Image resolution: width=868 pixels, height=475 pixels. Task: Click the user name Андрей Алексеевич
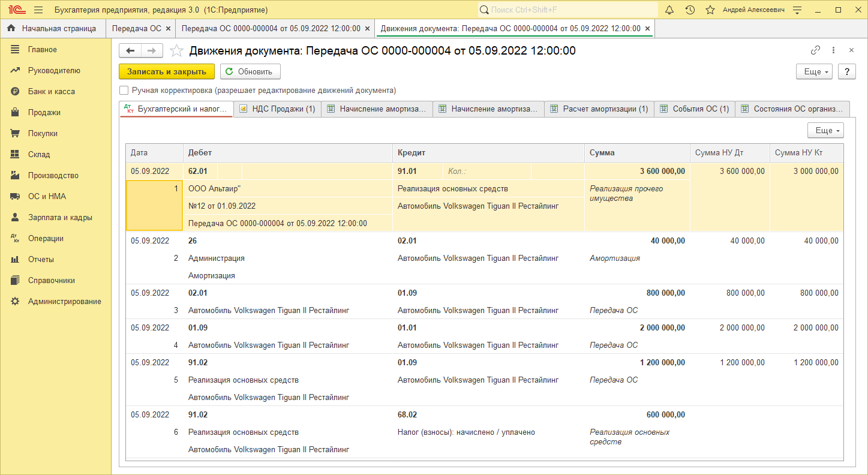753,10
